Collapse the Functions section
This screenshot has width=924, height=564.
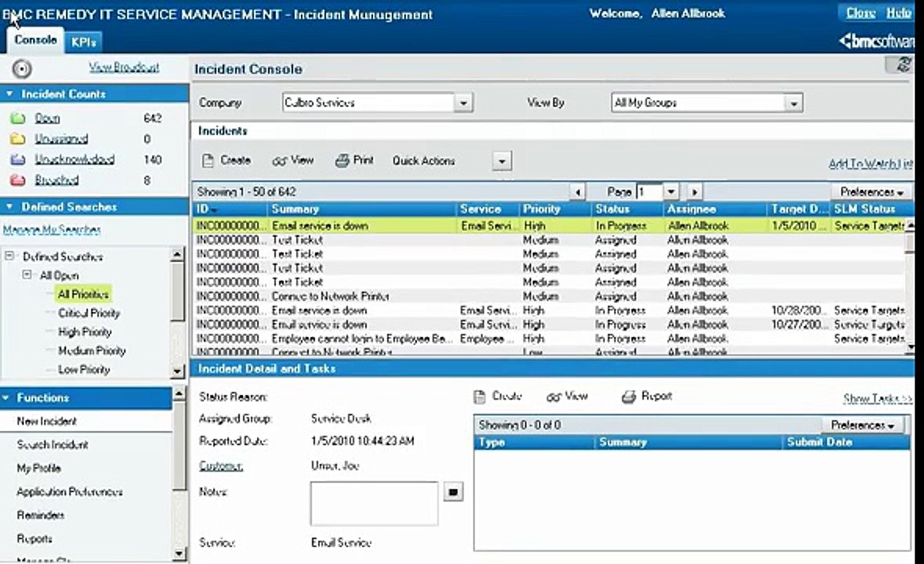(6, 398)
